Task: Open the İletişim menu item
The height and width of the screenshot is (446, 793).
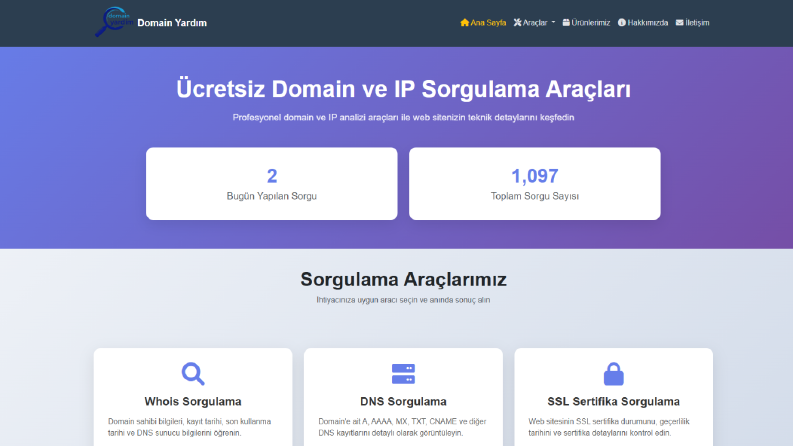Action: tap(692, 23)
